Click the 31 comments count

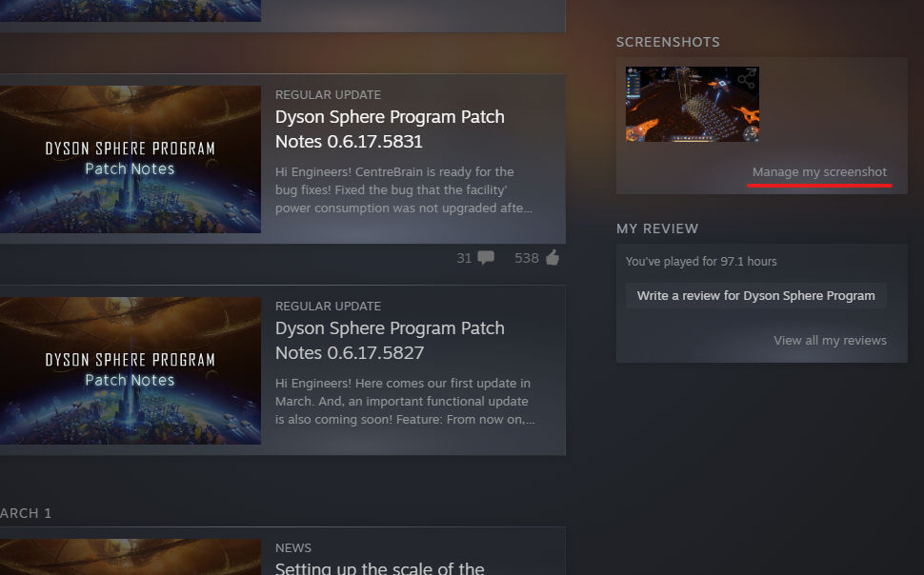[x=464, y=258]
